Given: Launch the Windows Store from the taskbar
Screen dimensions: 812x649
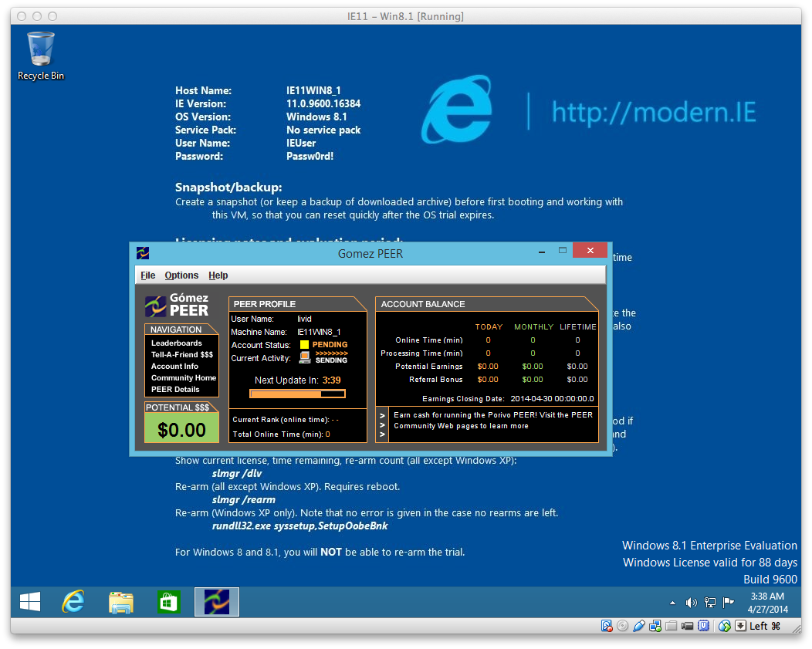Looking at the screenshot, I should click(x=168, y=602).
